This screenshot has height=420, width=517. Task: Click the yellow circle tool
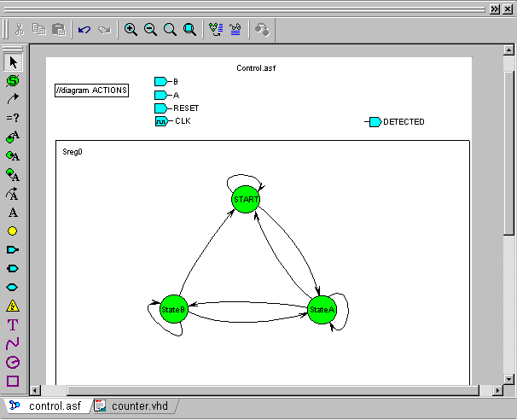pyautogui.click(x=13, y=230)
